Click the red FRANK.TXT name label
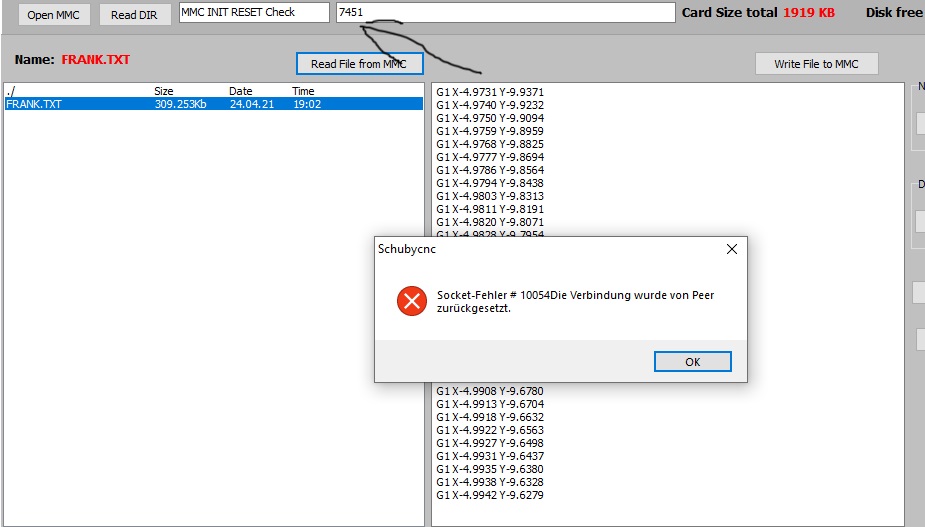Screen dimensions: 925x527 pos(96,60)
